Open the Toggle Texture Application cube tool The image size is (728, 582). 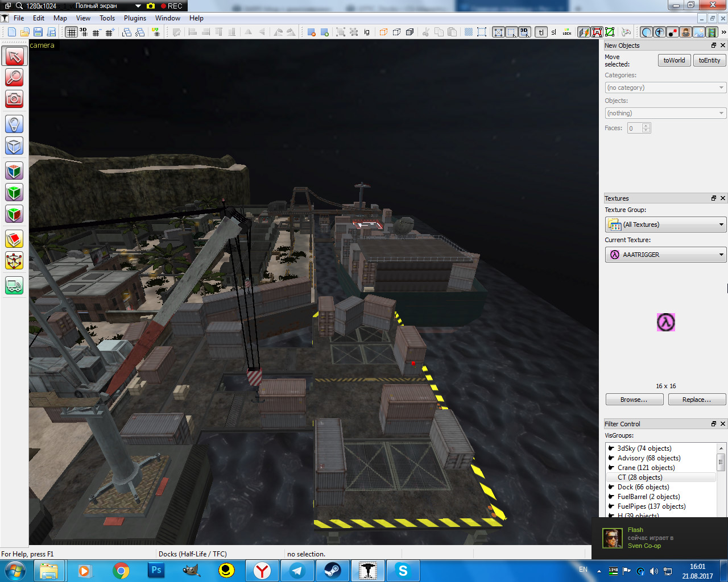coord(14,171)
